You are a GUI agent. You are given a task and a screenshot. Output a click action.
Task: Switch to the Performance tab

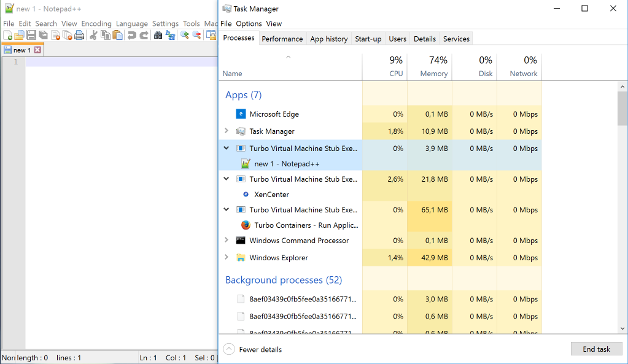(282, 39)
